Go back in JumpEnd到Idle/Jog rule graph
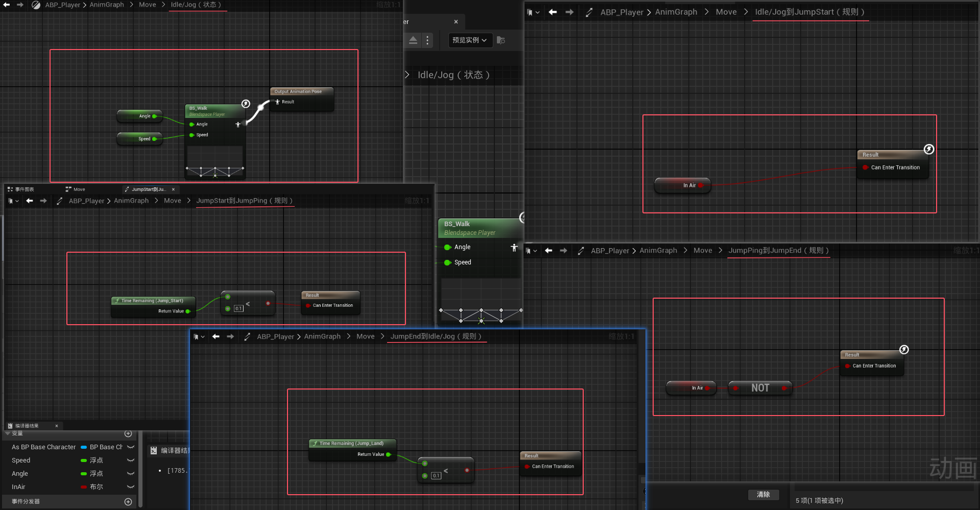The width and height of the screenshot is (980, 510). (216, 336)
